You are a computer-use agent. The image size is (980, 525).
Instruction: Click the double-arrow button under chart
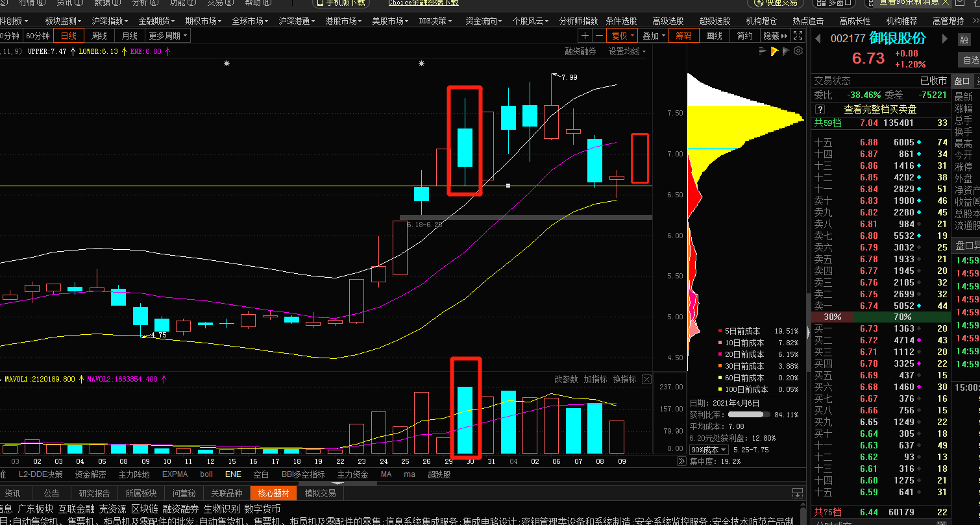pyautogui.click(x=681, y=461)
